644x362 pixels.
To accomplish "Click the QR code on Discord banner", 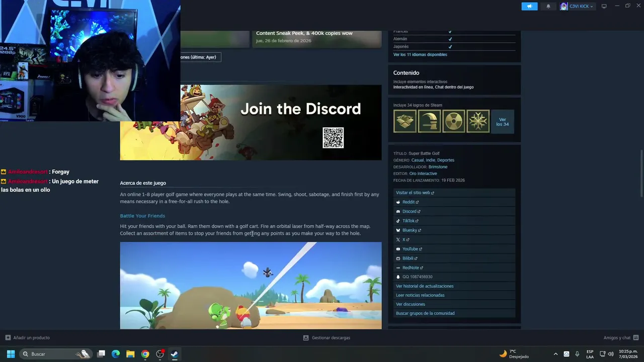I will tap(333, 138).
